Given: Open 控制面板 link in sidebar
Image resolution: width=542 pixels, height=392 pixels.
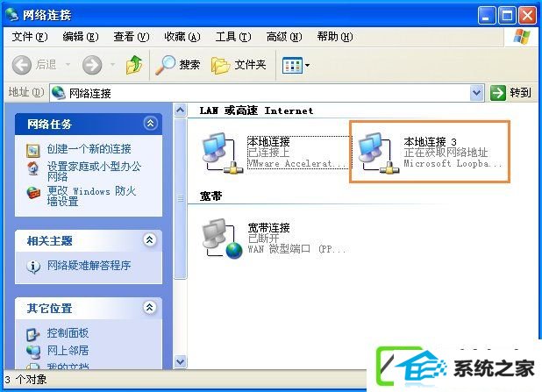Looking at the screenshot, I should 68,333.
